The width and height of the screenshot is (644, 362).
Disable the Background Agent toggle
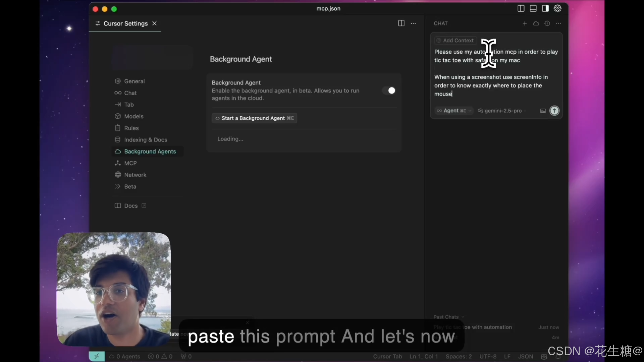click(x=389, y=90)
